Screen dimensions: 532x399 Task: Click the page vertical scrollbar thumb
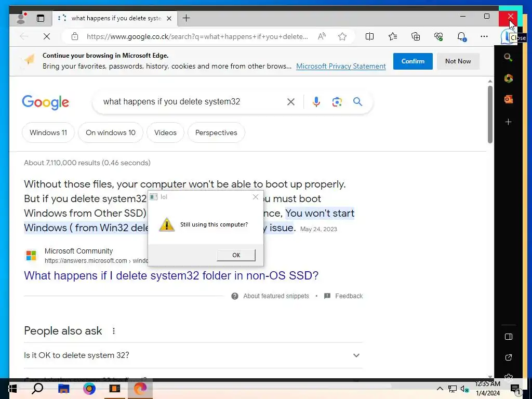pos(490,114)
